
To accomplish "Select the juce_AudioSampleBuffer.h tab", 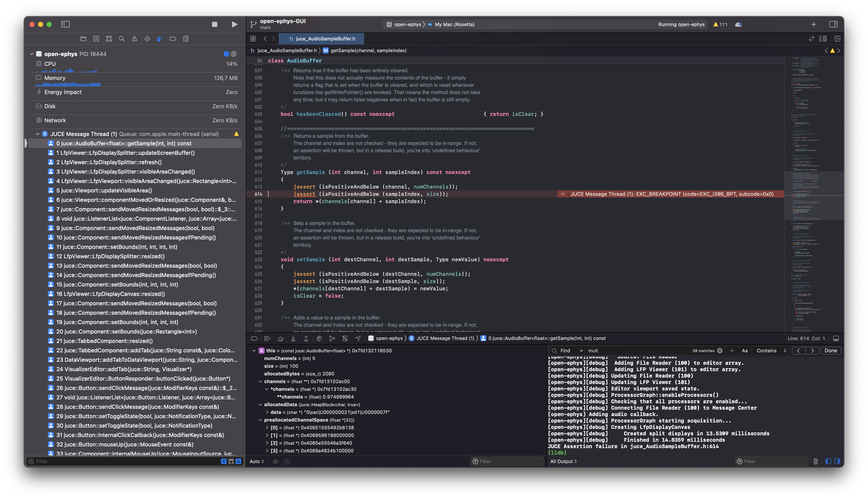I will tap(322, 39).
